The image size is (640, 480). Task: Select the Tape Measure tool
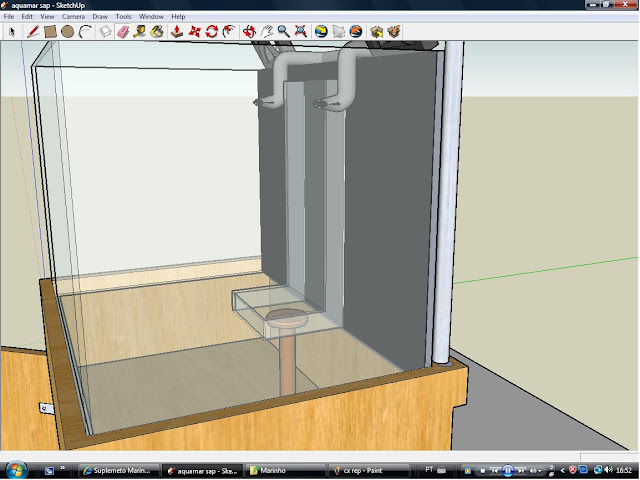pos(140,31)
